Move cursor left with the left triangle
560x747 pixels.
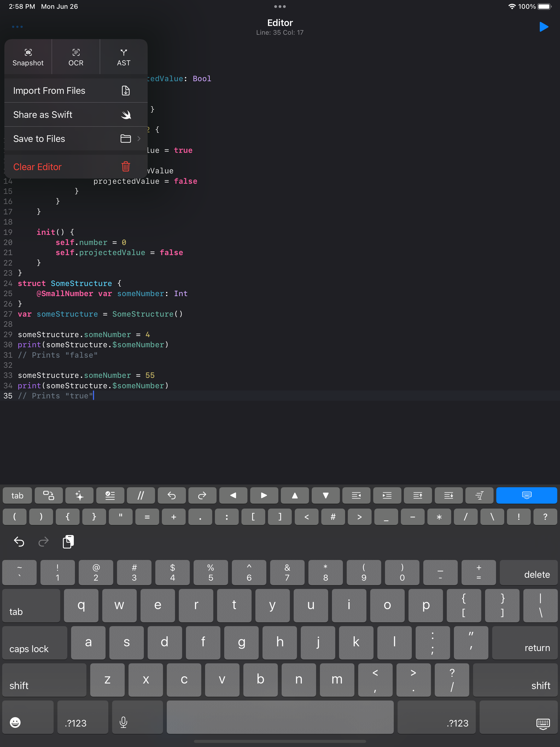coord(233,496)
